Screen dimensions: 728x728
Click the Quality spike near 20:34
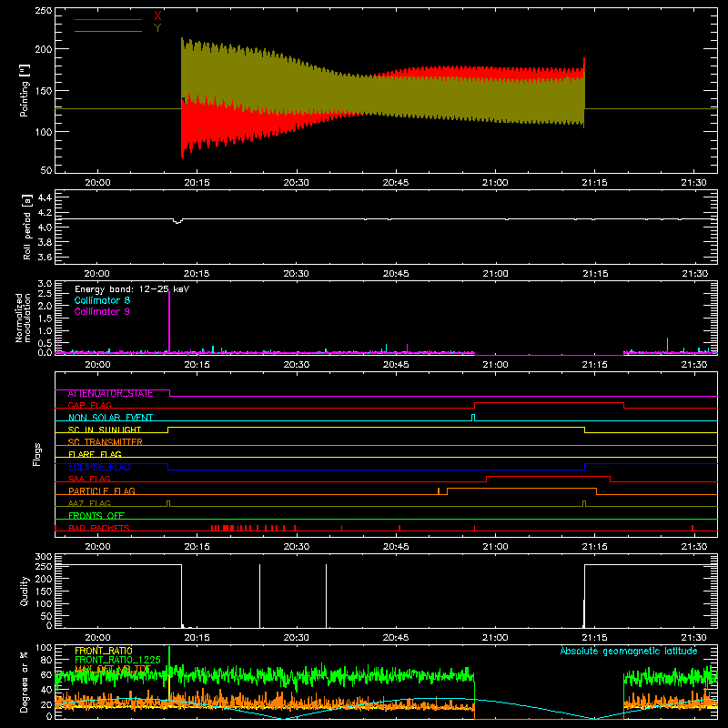tap(326, 596)
